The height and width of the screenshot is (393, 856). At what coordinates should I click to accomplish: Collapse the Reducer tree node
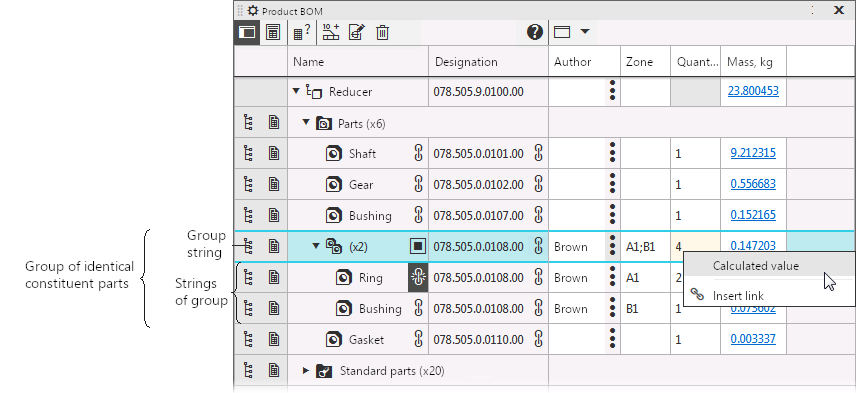click(x=296, y=92)
